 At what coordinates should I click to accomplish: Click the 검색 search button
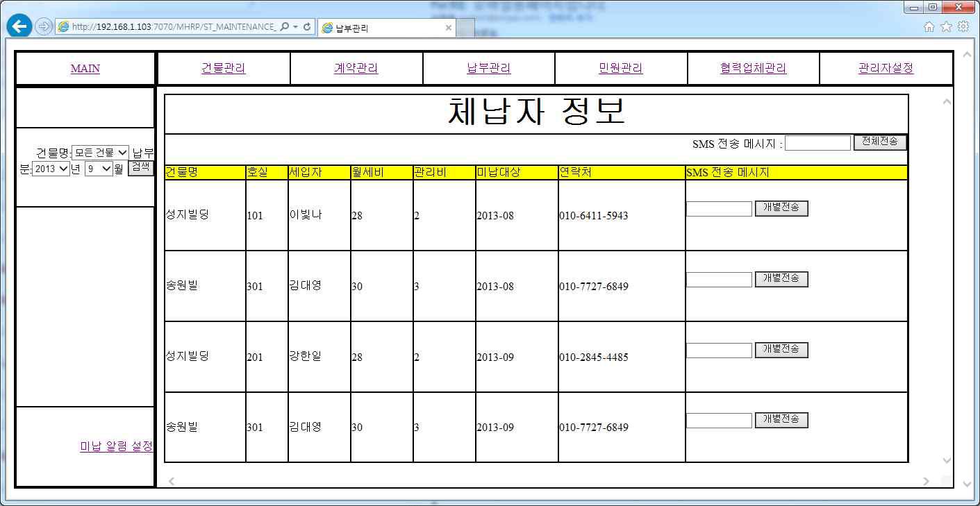(140, 167)
